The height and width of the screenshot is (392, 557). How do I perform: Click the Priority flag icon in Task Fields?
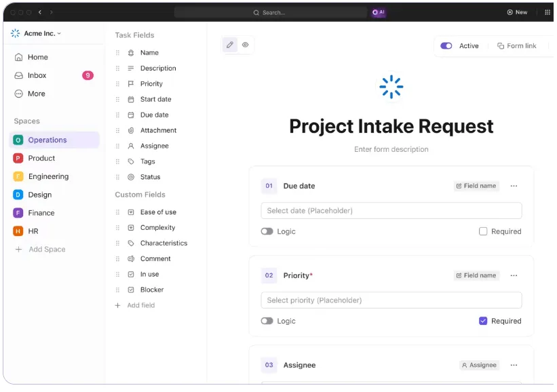point(131,84)
